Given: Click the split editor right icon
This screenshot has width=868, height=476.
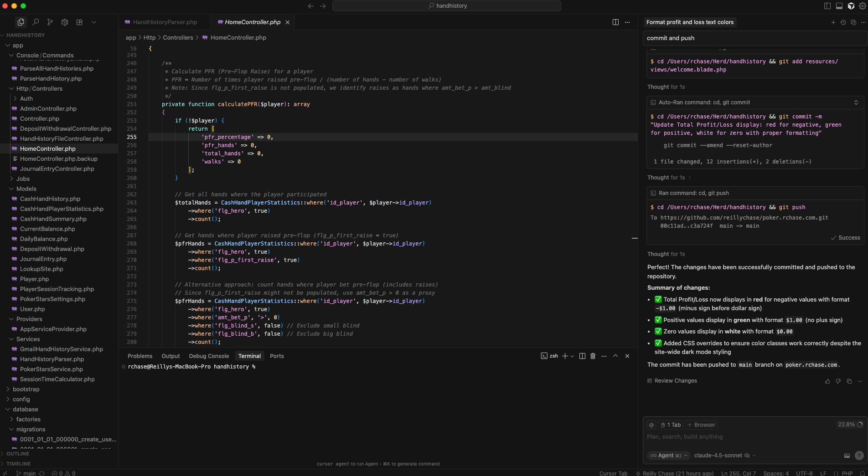Looking at the screenshot, I should coord(615,22).
